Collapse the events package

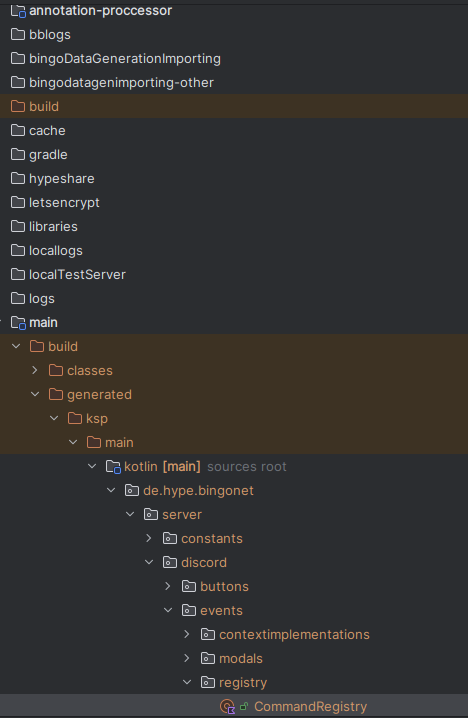point(168,610)
